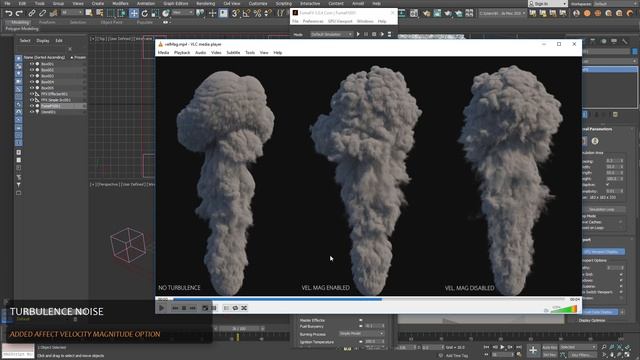Click the Select by Name icon
The width and height of the screenshot is (640, 360).
pyautogui.click(x=100, y=13)
